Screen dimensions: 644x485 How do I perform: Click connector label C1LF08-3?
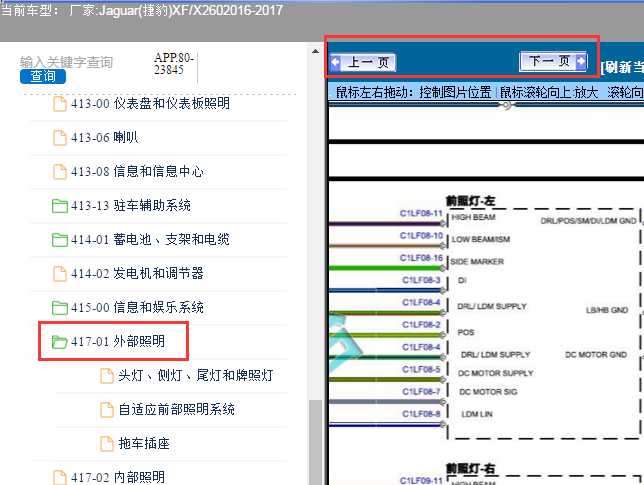point(421,280)
